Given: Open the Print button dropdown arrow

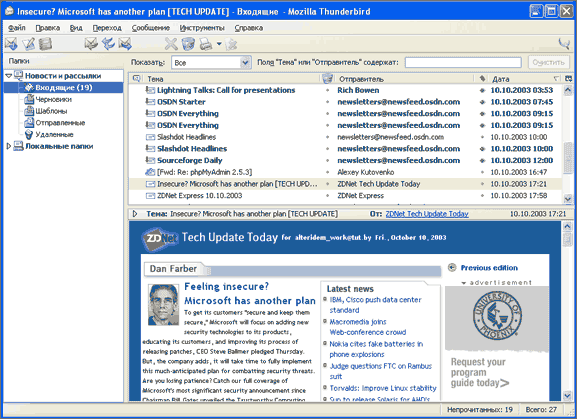Looking at the screenshot, I should 219,44.
